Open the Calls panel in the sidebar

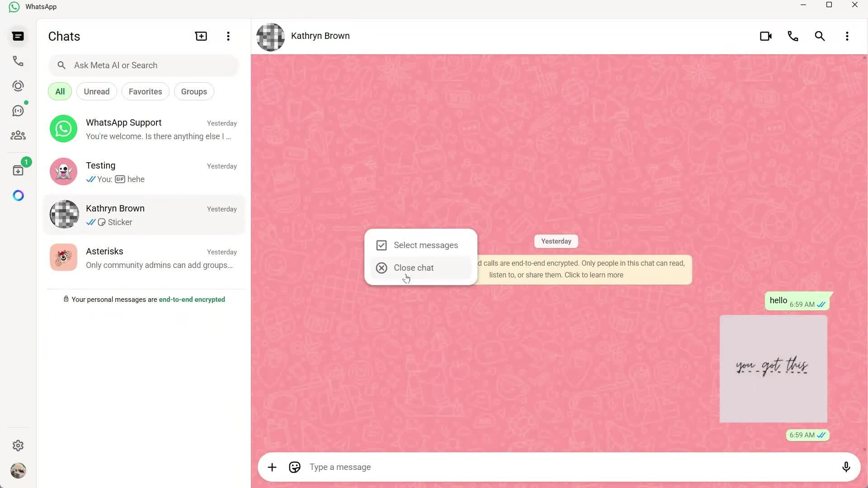[x=18, y=61]
